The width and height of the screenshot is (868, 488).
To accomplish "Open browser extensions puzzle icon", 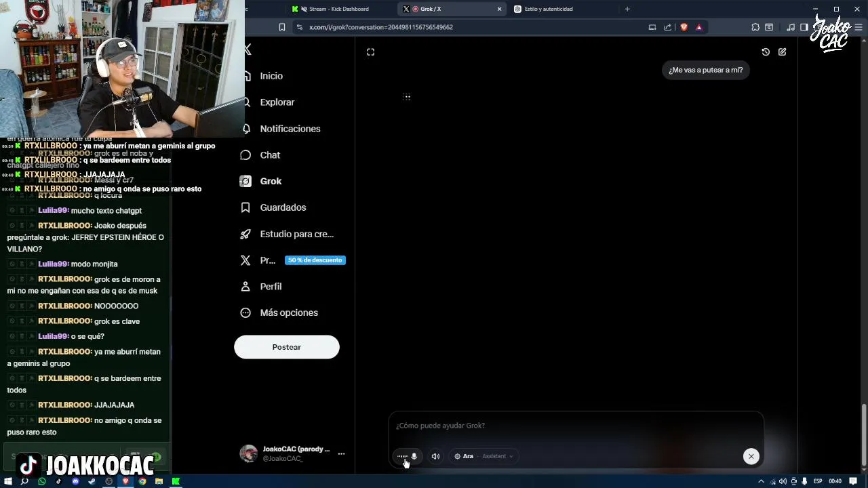I will pyautogui.click(x=755, y=27).
